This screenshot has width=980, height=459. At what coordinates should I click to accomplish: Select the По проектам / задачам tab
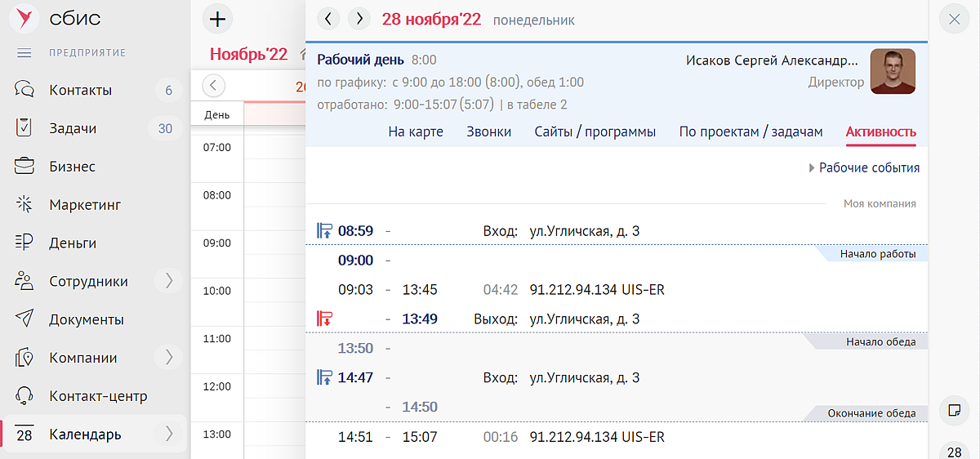click(751, 132)
